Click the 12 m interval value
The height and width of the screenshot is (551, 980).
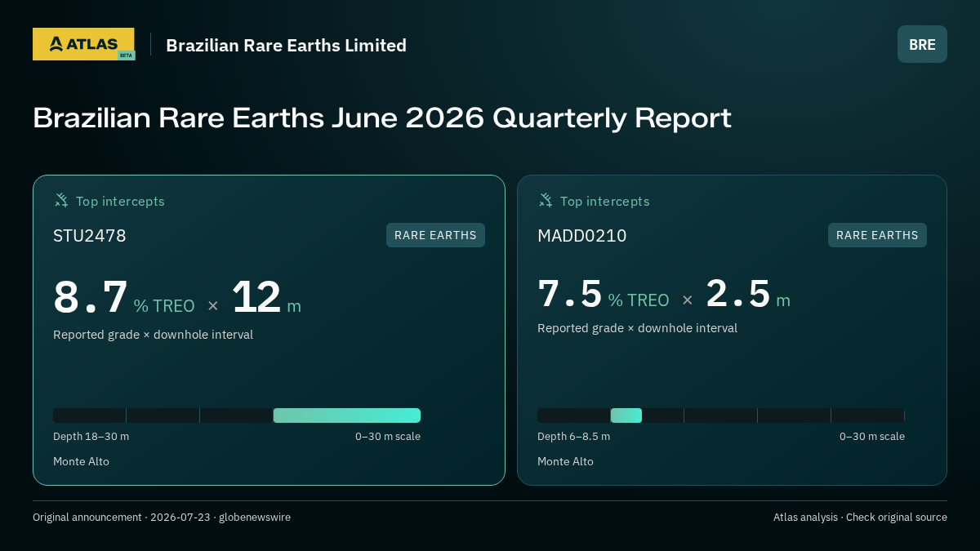pyautogui.click(x=266, y=297)
